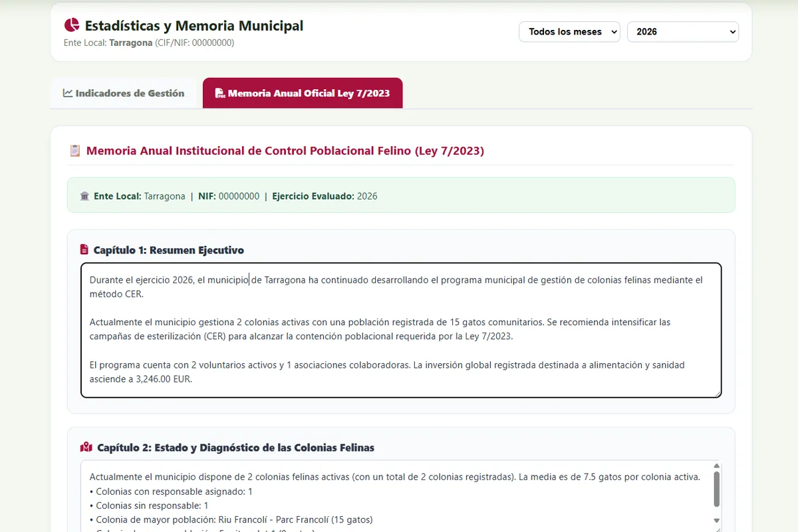
Task: Click the Capítulo 2 textarea scrollbar thumb
Action: click(716, 489)
